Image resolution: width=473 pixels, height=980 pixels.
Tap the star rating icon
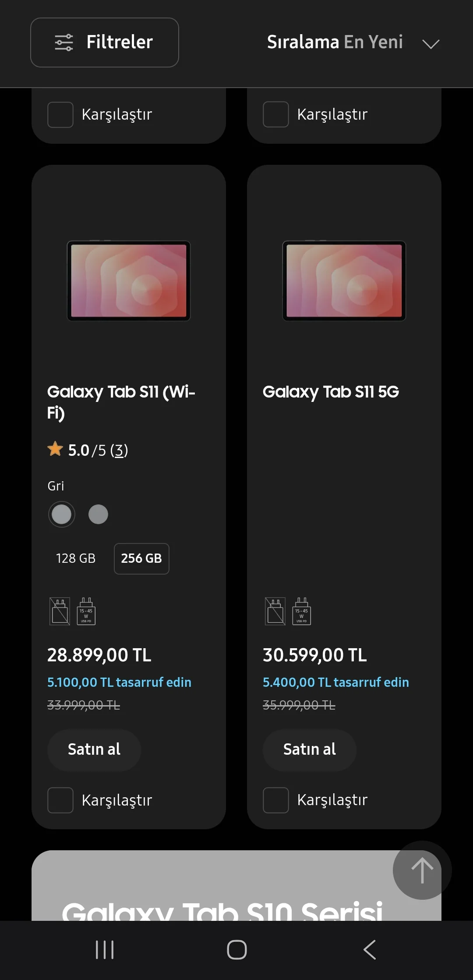tap(55, 449)
